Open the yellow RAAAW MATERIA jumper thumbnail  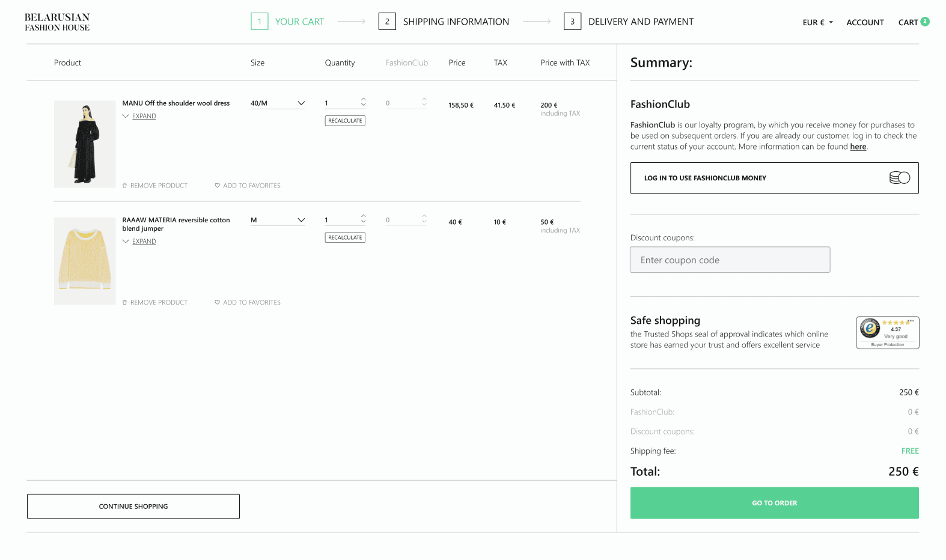(x=85, y=261)
